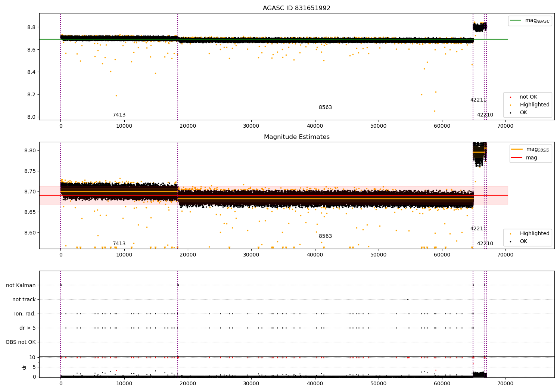
Task: Click the 8.75 y-tick in Magnitude Estimates
Action: [30, 171]
